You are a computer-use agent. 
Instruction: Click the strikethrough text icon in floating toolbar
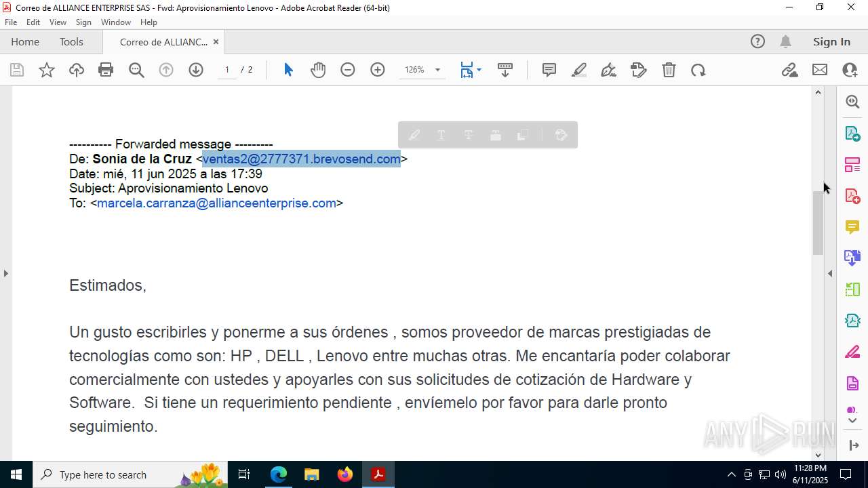pyautogui.click(x=469, y=135)
